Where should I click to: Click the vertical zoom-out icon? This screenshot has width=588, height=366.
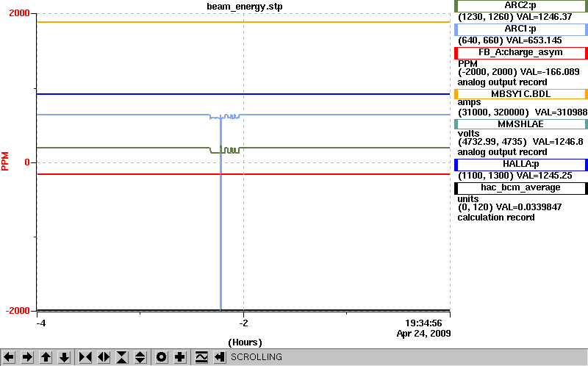[140, 357]
